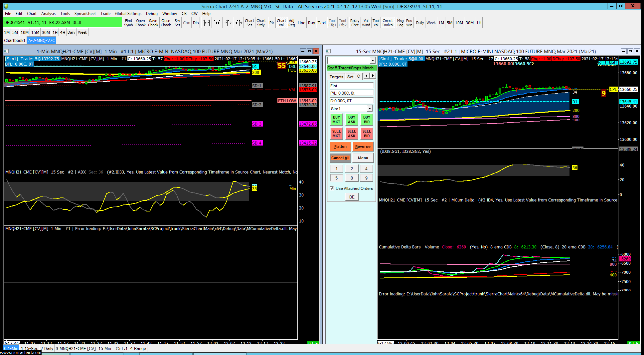Open the top trade window combo box

[372, 60]
